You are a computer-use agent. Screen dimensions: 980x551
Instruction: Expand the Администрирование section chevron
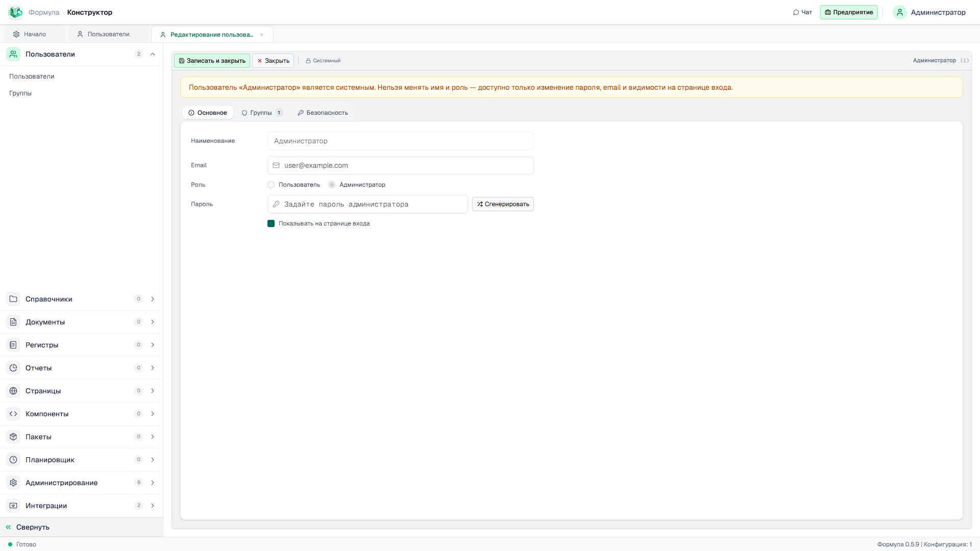point(153,483)
